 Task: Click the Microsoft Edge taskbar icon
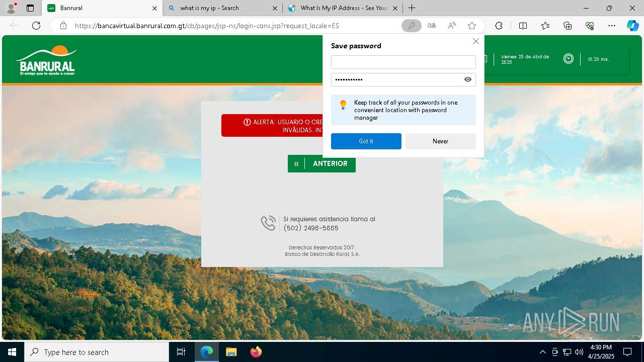click(x=207, y=352)
